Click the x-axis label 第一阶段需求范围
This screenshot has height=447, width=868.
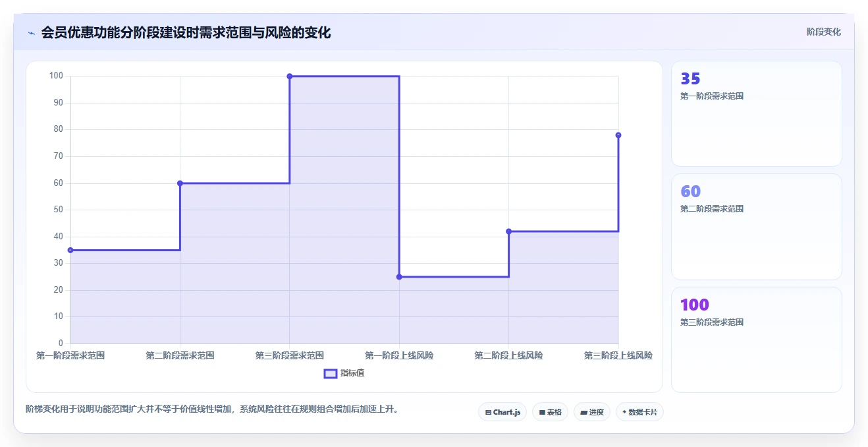70,355
